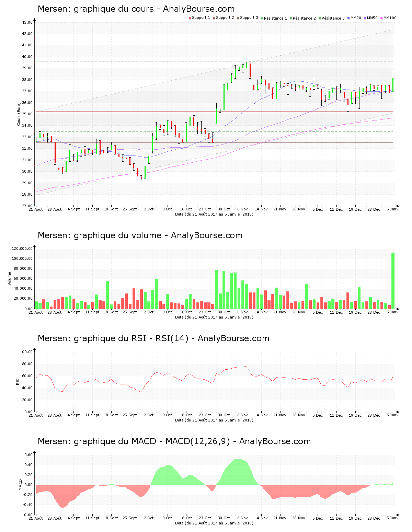Click the 'Cours (Euro)' axis label
The image size is (412, 532).
(19, 114)
